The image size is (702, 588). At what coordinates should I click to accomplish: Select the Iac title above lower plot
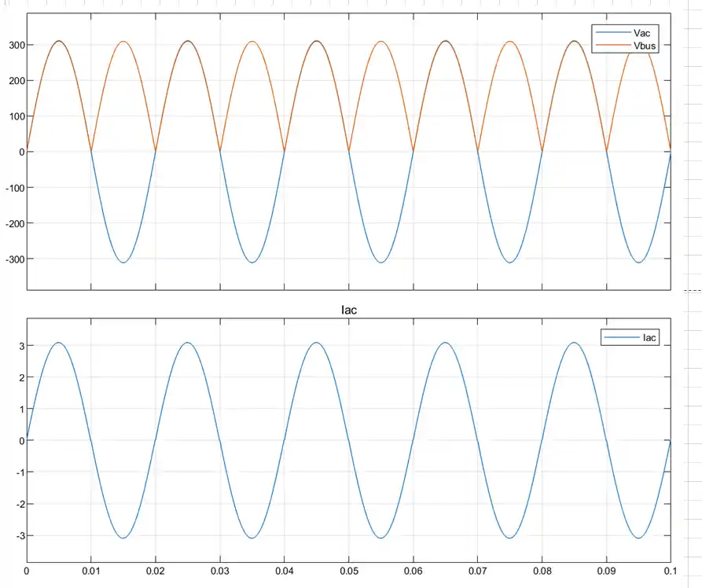click(349, 310)
